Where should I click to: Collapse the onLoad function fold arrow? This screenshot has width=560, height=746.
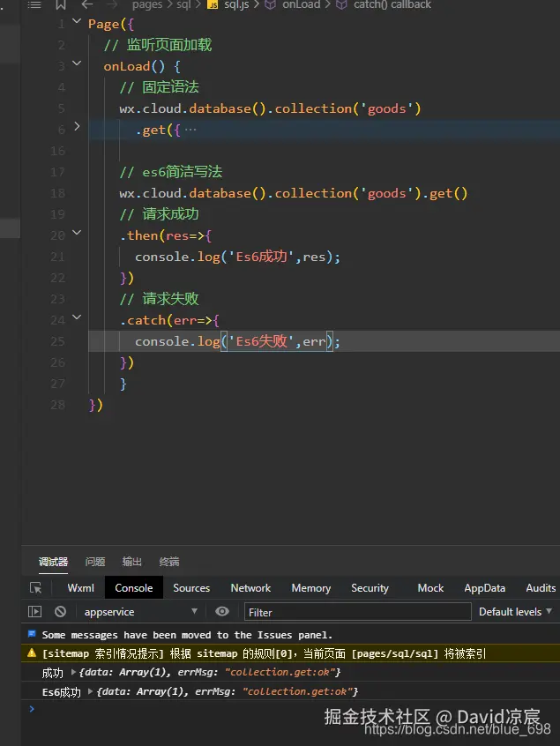(78, 63)
